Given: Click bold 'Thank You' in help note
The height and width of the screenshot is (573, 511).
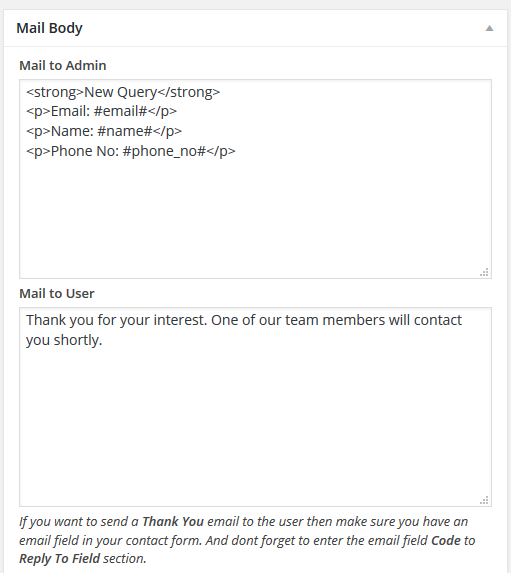Looking at the screenshot, I should tap(173, 521).
